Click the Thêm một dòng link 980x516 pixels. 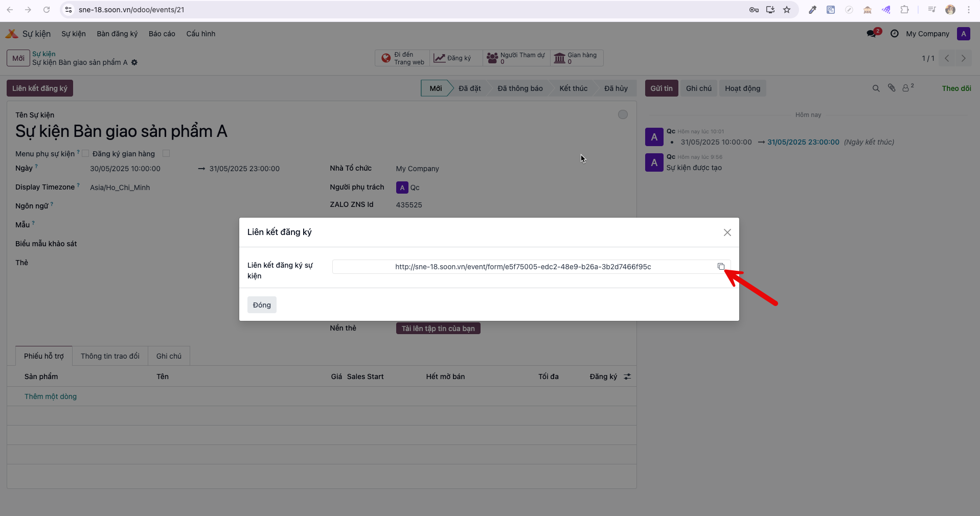(51, 396)
